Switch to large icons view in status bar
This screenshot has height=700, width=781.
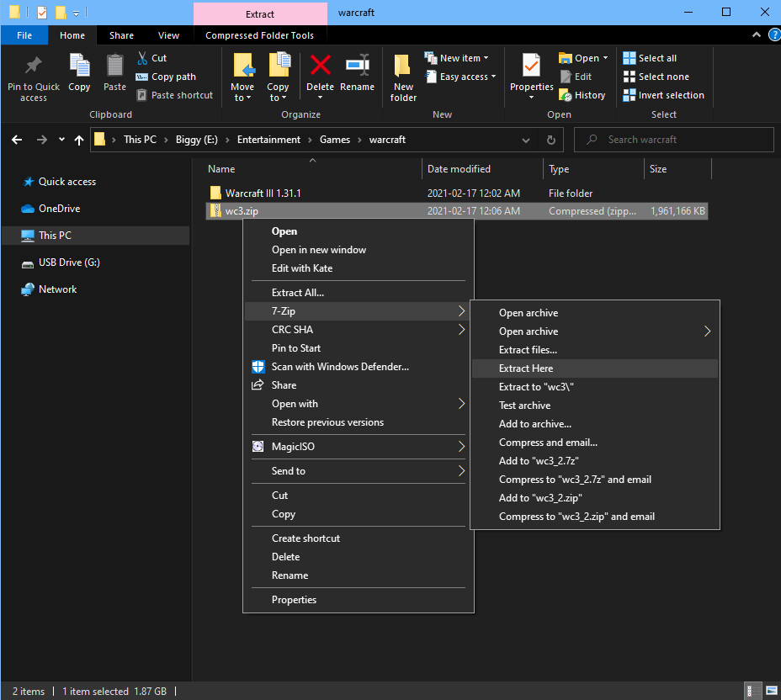click(772, 691)
